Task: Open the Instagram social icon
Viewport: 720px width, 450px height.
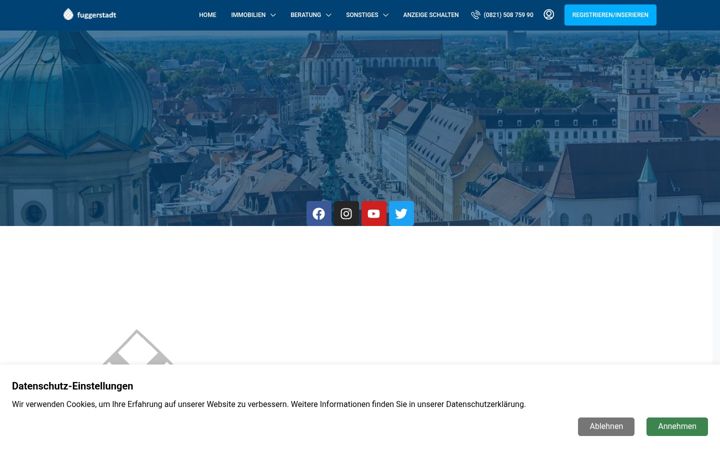Action: coord(346,214)
